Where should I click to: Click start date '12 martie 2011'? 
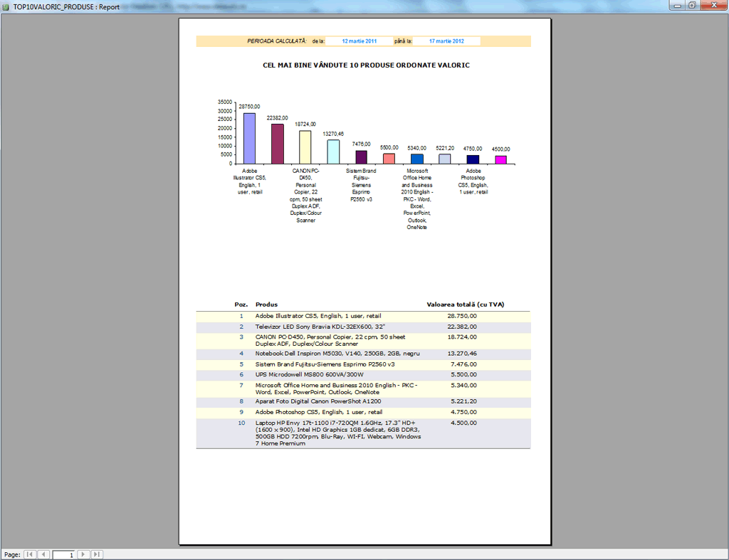pyautogui.click(x=359, y=41)
